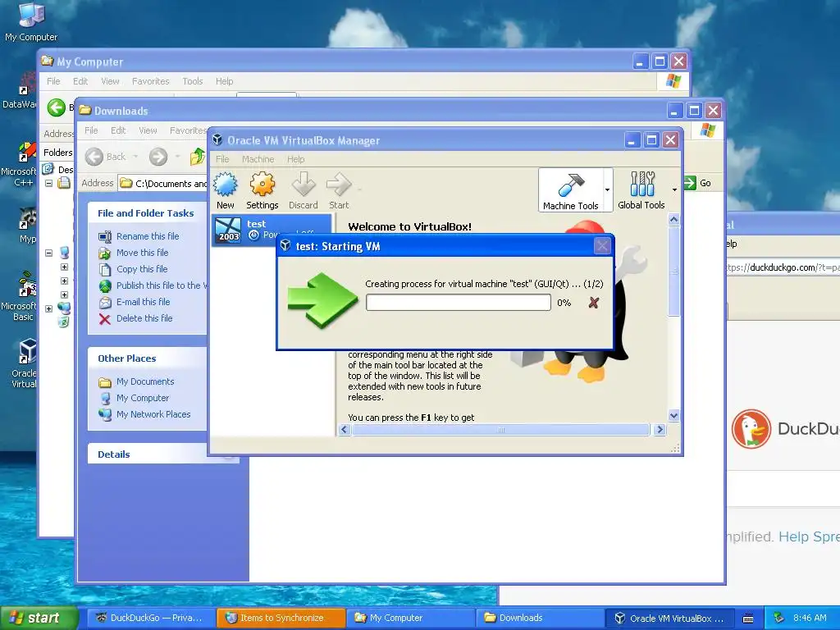Image resolution: width=840 pixels, height=630 pixels.
Task: Open Back history dropdown in Downloads
Action: pos(135,157)
